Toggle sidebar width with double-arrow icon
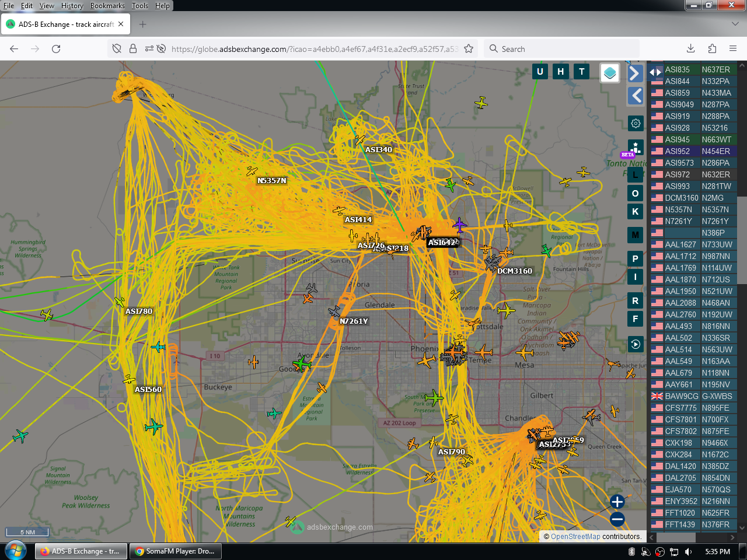Viewport: 747px width, 560px height. point(655,72)
